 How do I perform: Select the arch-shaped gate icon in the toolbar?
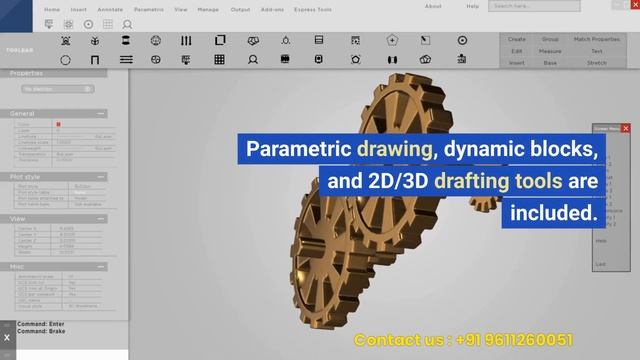(x=95, y=60)
